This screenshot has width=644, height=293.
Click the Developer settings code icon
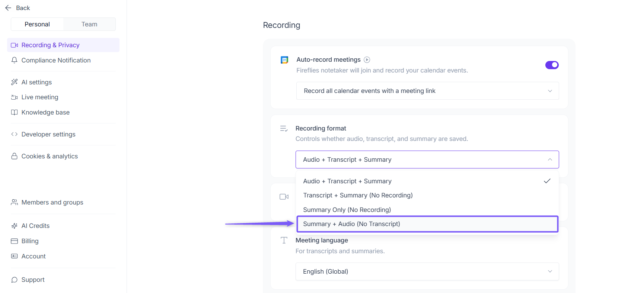point(15,134)
